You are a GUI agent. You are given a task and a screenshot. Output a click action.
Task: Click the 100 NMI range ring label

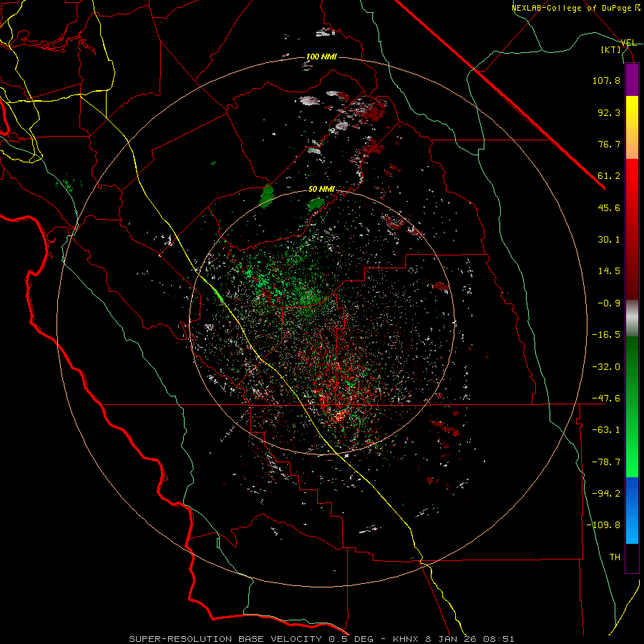[321, 57]
